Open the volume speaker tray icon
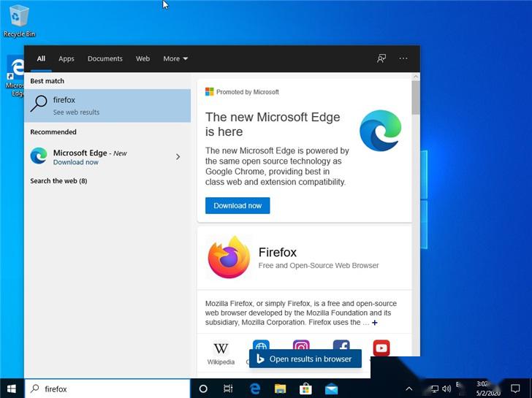Viewport: 532px width, 398px height. tap(446, 389)
